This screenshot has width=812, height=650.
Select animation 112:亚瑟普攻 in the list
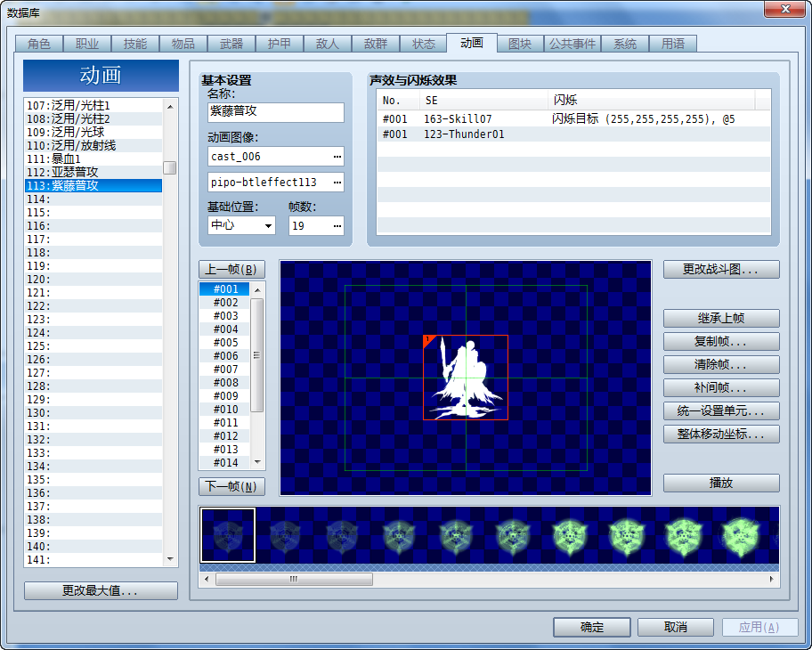pyautogui.click(x=93, y=172)
